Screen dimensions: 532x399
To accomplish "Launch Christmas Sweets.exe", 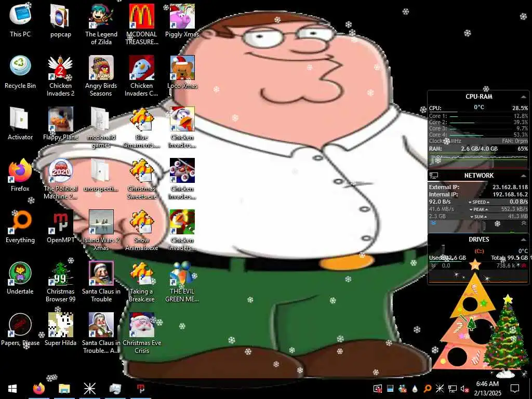I will click(x=142, y=178).
